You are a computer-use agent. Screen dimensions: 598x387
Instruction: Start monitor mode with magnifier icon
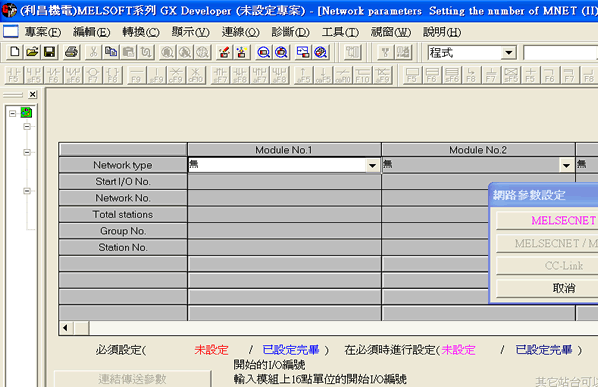tap(264, 52)
